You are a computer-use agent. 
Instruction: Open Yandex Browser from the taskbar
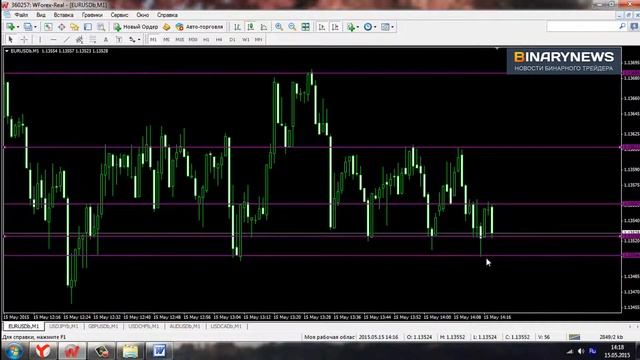click(42, 351)
